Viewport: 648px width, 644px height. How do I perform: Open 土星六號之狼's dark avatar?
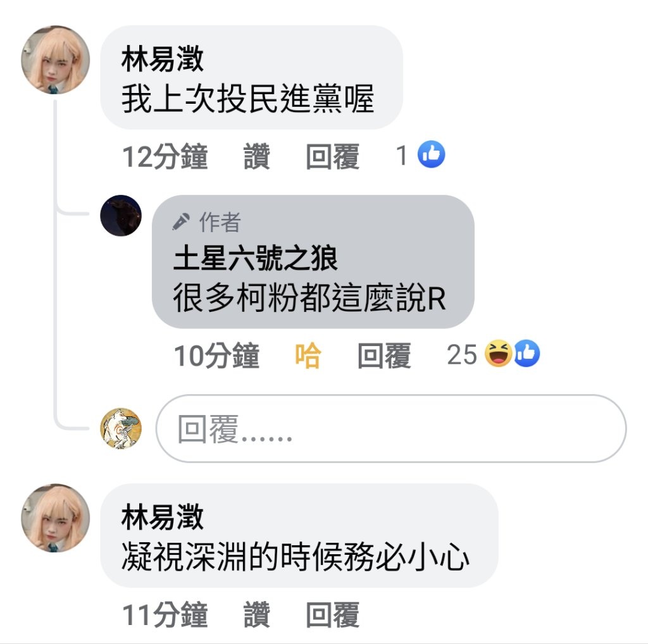(121, 216)
